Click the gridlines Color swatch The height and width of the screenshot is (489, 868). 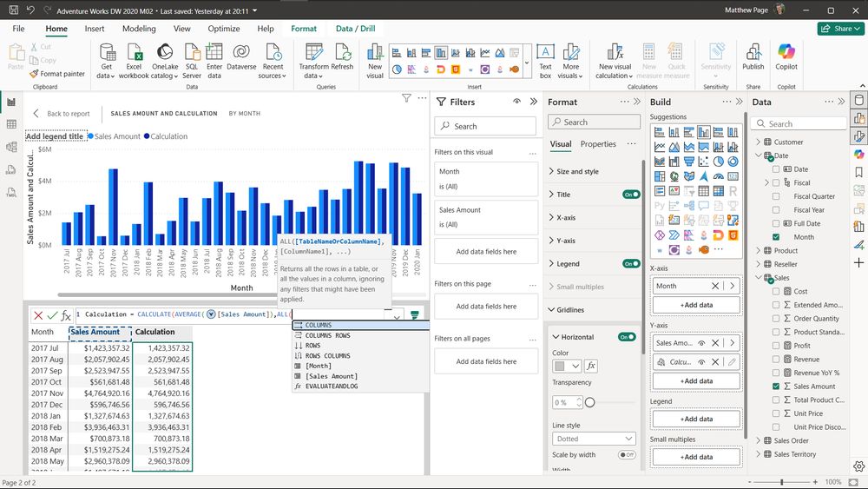tap(561, 366)
